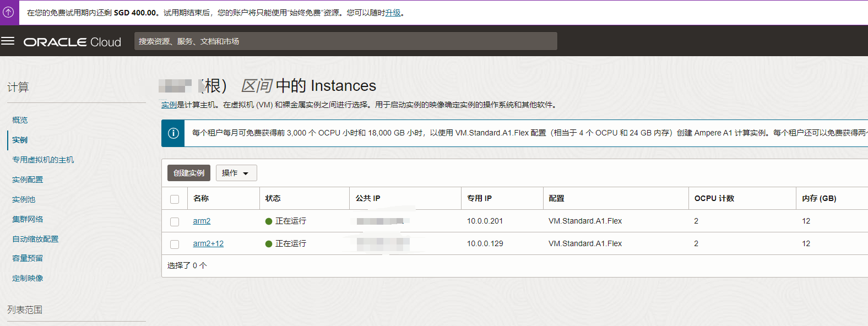The height and width of the screenshot is (326, 868).
Task: Expand the 操作 dropdown button
Action: click(x=236, y=173)
